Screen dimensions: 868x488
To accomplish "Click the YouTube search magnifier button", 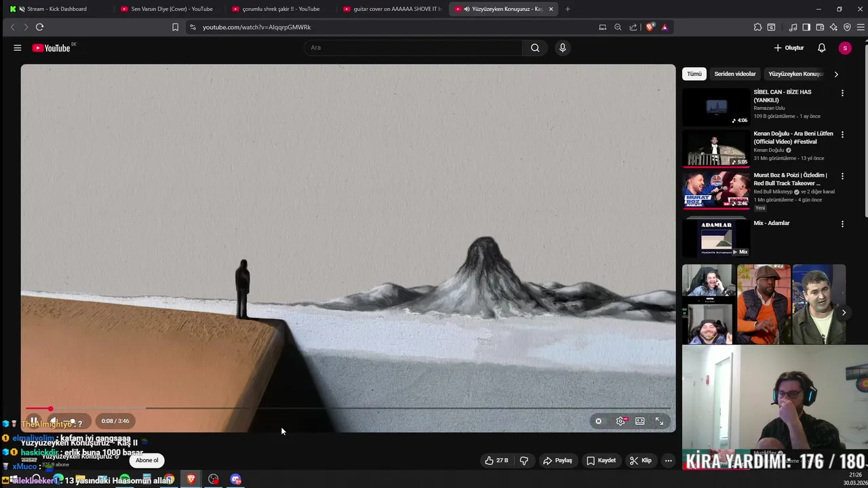I will pyautogui.click(x=535, y=47).
